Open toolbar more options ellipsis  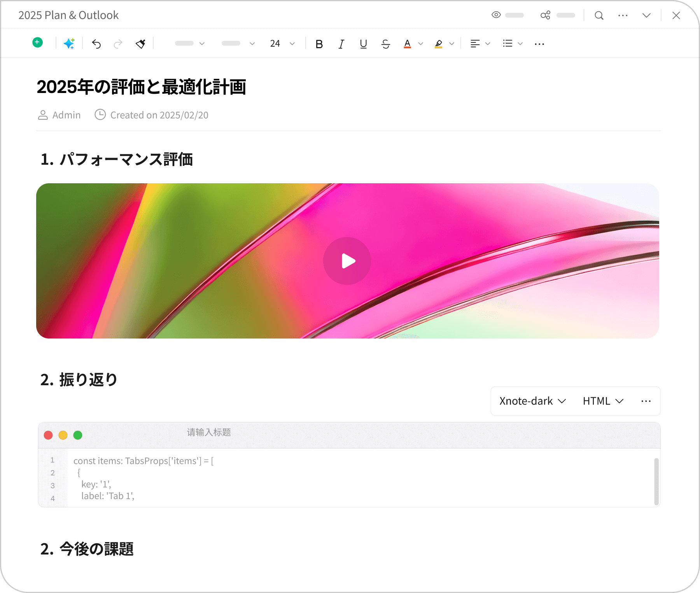[539, 44]
